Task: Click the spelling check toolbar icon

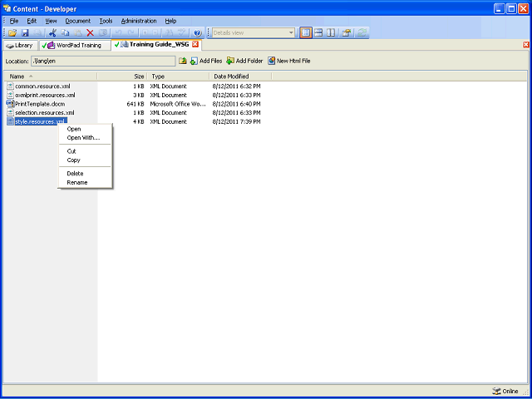Action: click(182, 33)
